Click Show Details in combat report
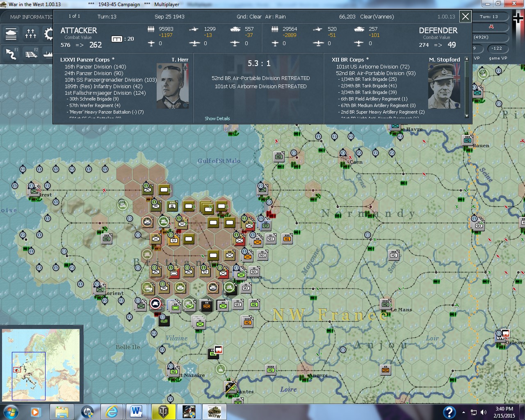 pyautogui.click(x=217, y=119)
